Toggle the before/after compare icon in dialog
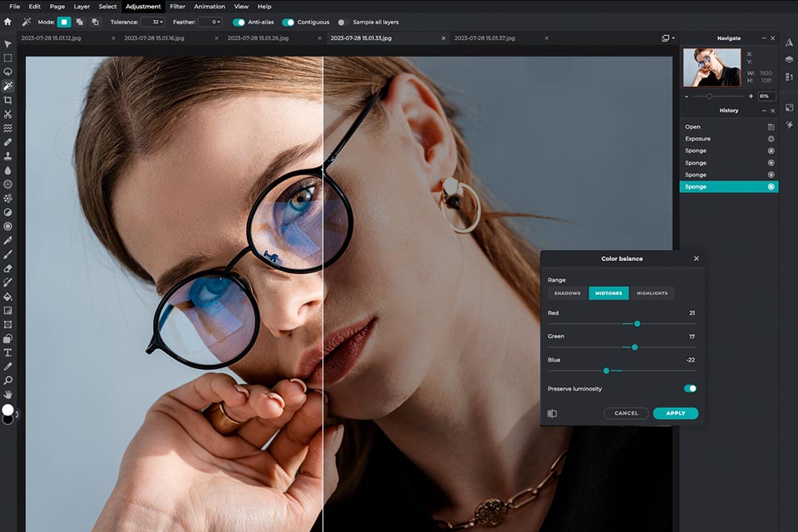Screen dimensions: 798x532 point(552,413)
